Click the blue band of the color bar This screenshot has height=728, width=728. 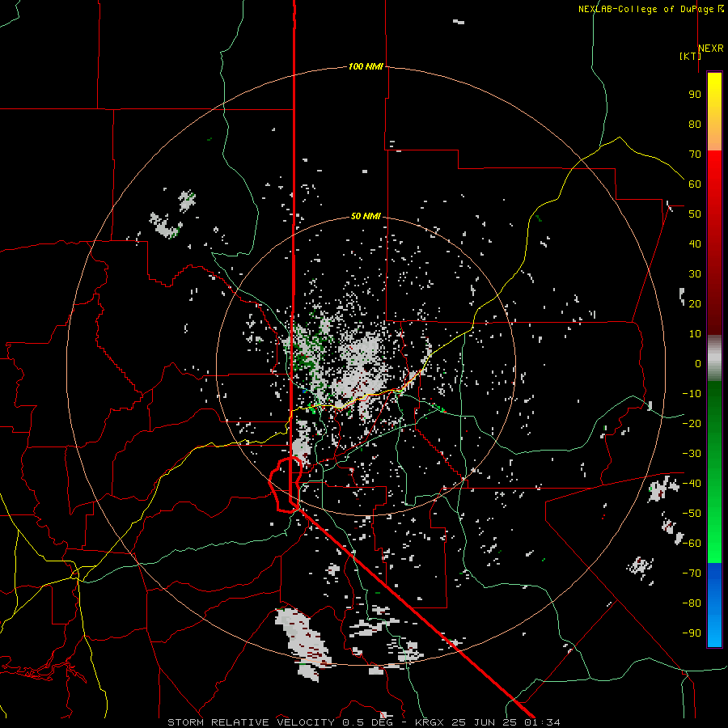[714, 605]
